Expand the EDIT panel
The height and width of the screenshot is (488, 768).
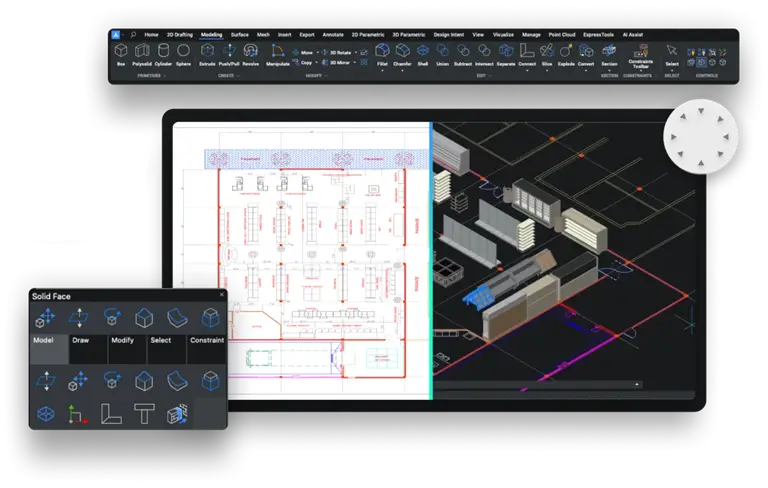tap(483, 76)
